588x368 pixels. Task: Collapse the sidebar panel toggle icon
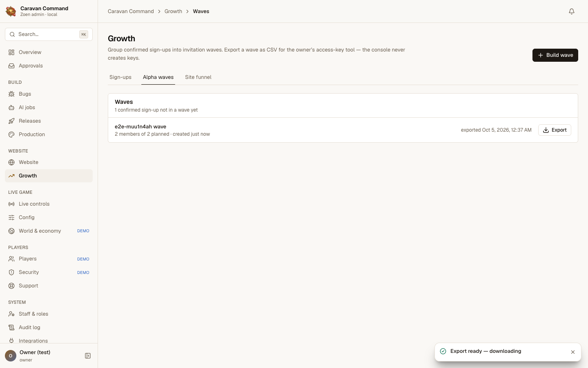[88, 356]
